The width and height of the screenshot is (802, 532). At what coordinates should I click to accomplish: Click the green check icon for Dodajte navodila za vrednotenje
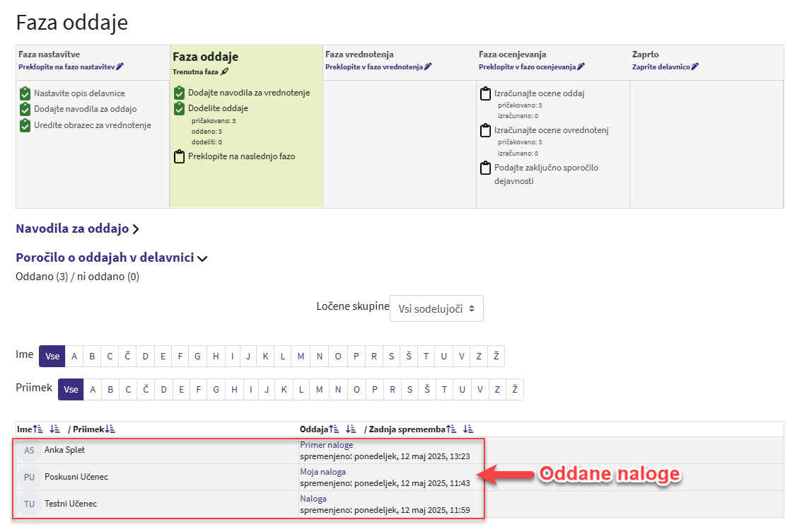(179, 93)
